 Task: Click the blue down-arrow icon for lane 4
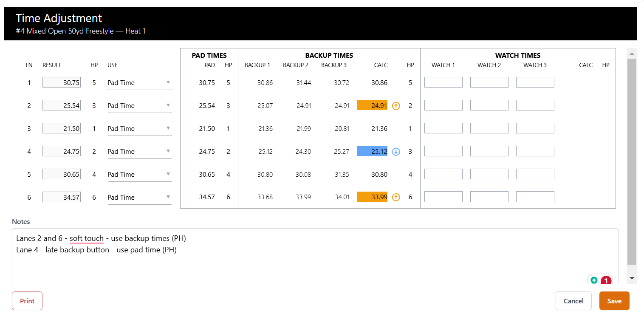coord(396,152)
